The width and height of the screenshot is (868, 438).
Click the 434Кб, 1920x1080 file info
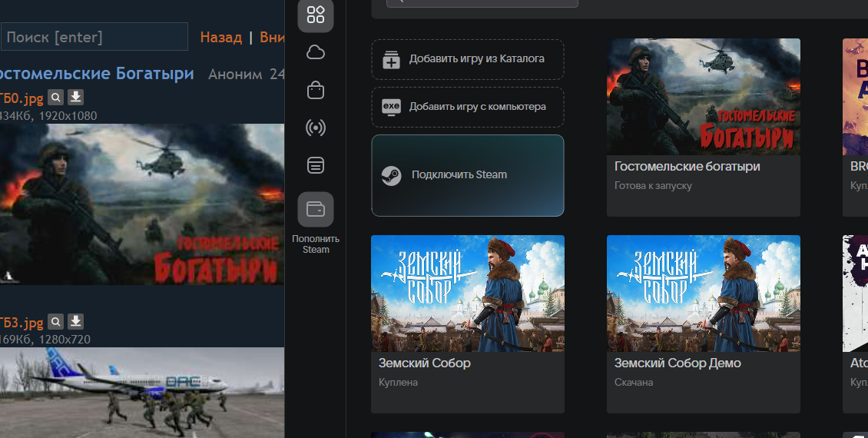(48, 116)
